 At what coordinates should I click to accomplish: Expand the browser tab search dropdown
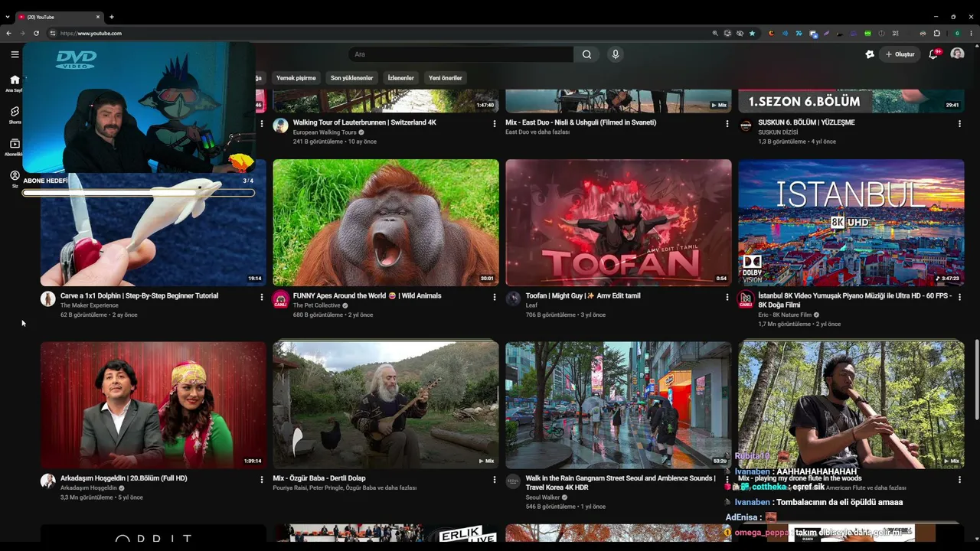point(8,17)
